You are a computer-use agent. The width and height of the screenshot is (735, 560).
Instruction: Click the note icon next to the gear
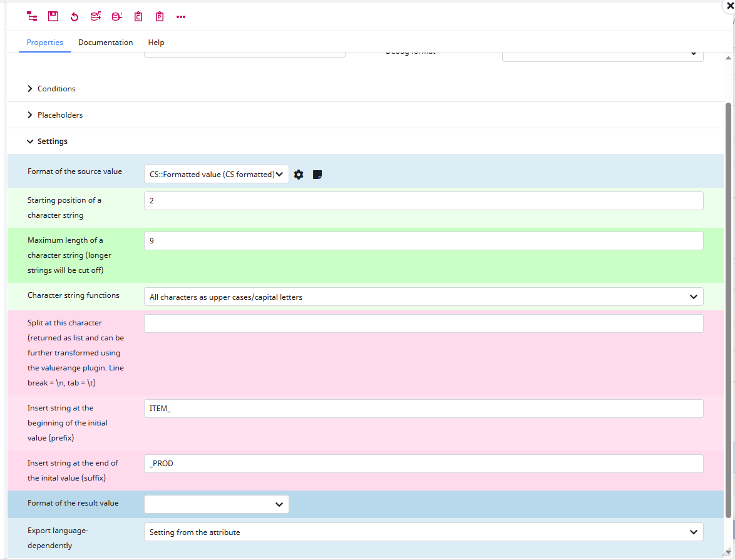click(317, 175)
